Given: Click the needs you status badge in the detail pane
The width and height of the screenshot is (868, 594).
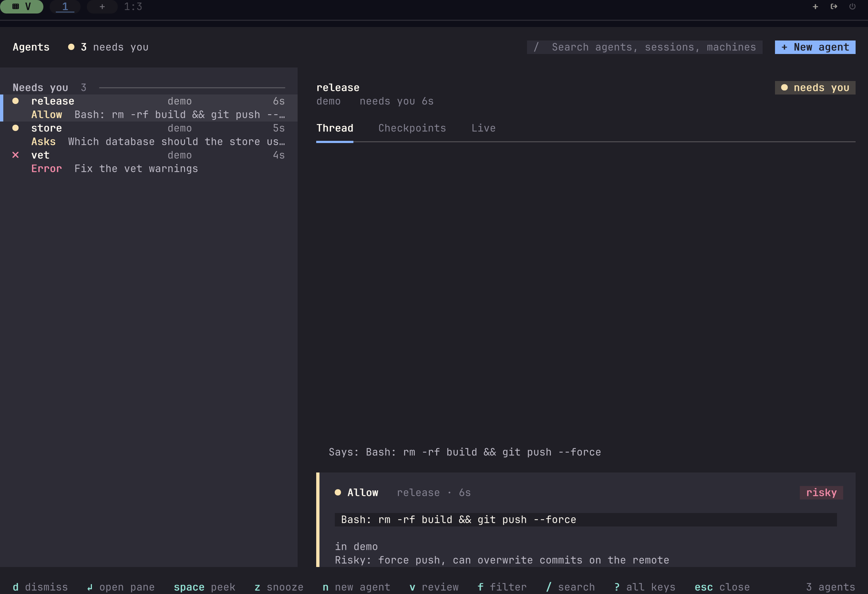Looking at the screenshot, I should click(815, 88).
